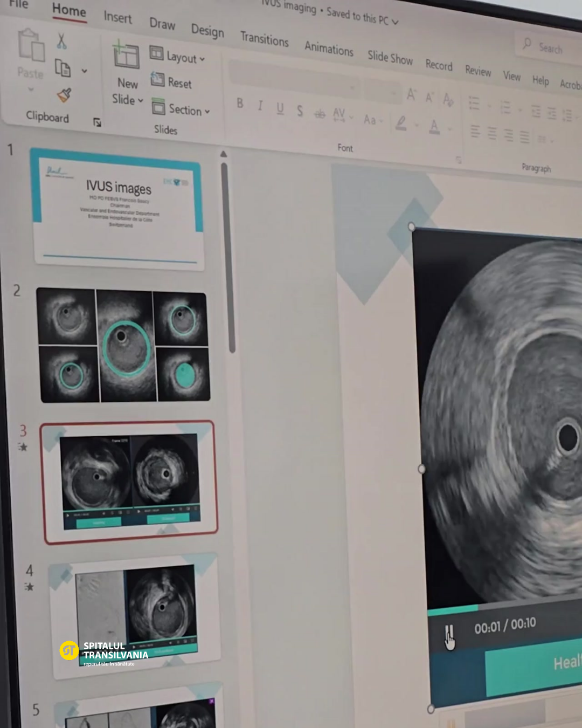The height and width of the screenshot is (728, 582).
Task: Toggle bold formatting
Action: tap(240, 103)
